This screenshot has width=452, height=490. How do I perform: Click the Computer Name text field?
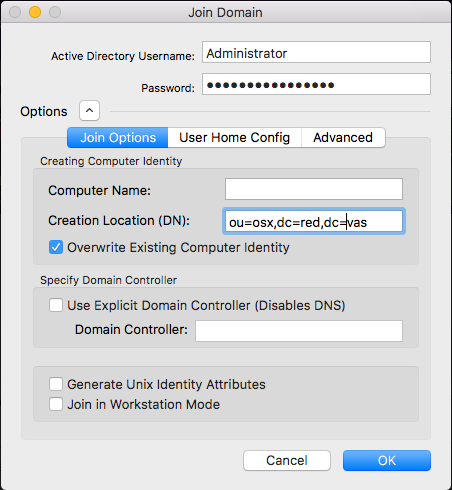(x=314, y=189)
